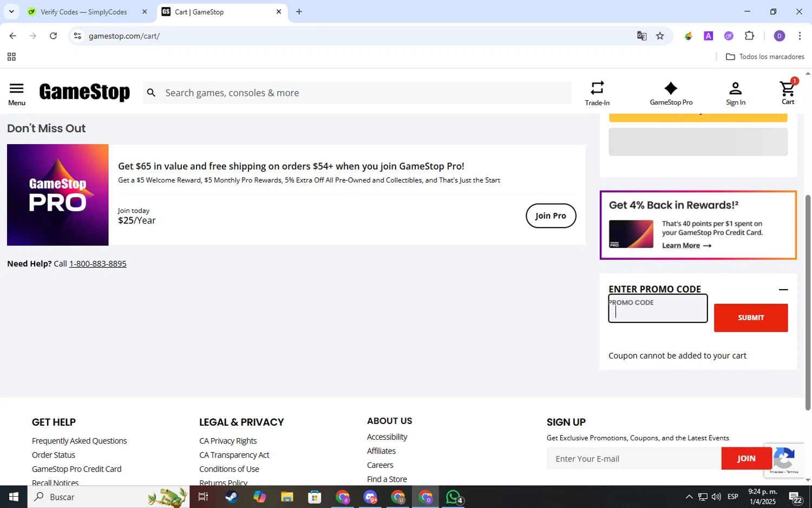Click the Join Pro button
812x508 pixels.
click(x=551, y=216)
